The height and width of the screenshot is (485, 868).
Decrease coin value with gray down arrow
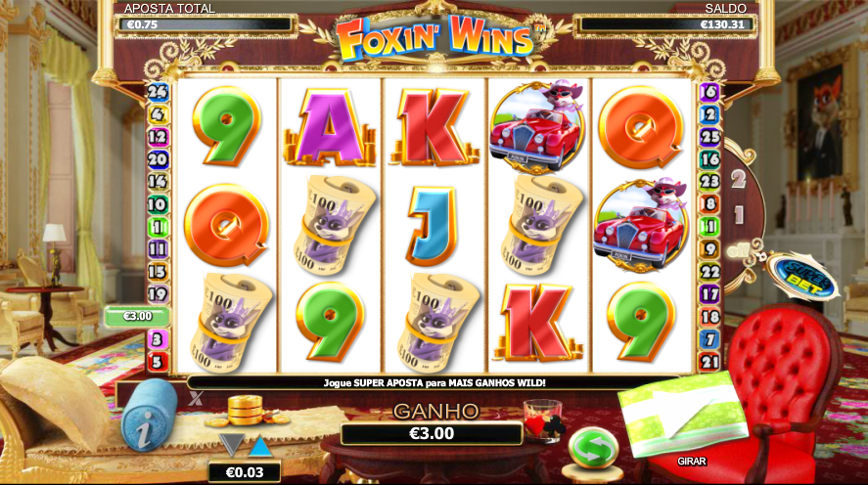(x=231, y=445)
